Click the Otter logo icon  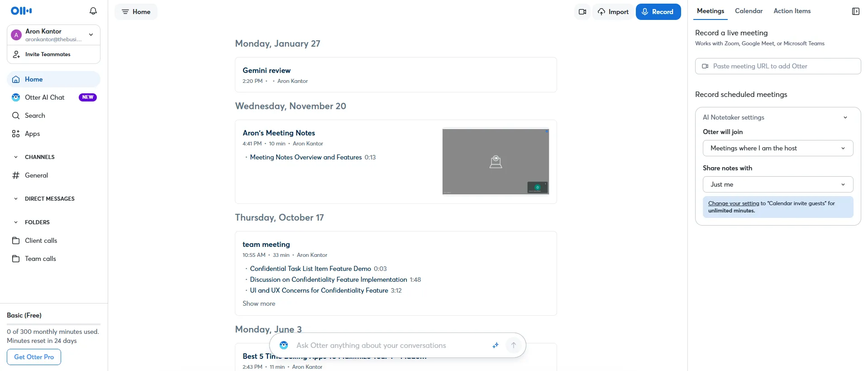point(21,11)
